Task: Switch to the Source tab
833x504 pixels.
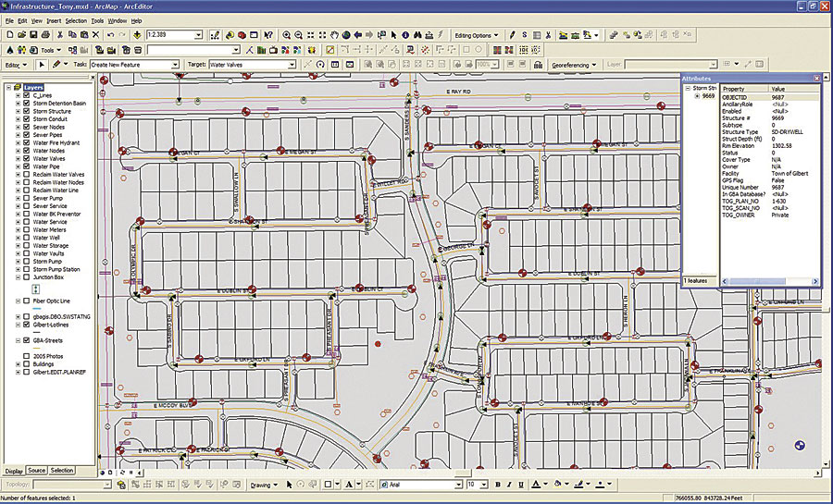Action: 37,471
